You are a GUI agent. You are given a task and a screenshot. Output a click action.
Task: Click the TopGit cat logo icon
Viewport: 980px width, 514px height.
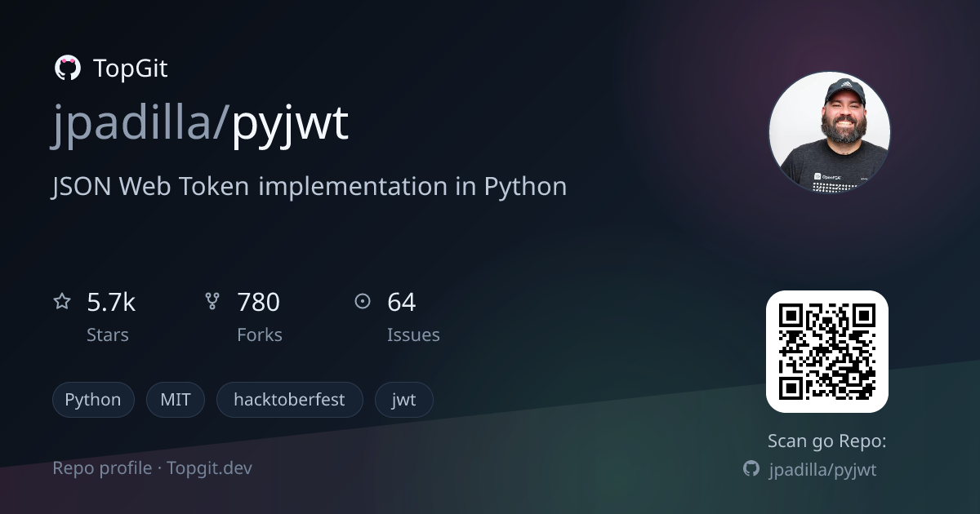[67, 69]
